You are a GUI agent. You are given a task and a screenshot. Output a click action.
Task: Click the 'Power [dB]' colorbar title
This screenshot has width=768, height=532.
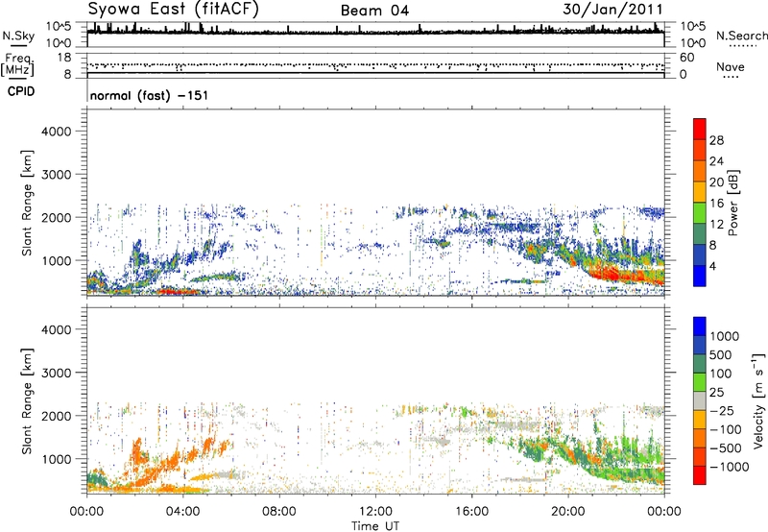[732, 203]
